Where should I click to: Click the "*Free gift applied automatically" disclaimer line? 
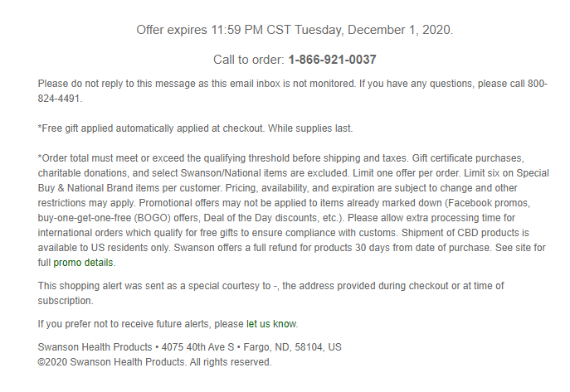tap(195, 128)
